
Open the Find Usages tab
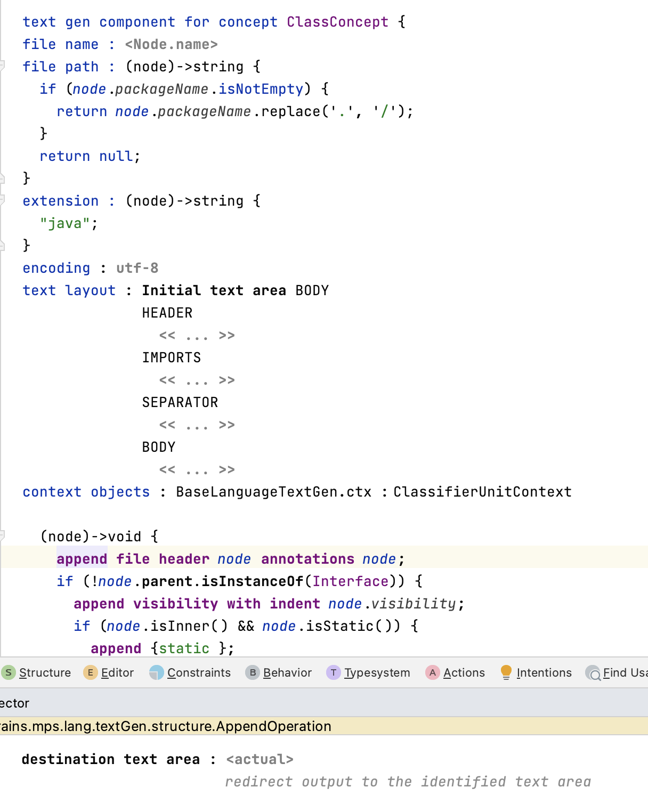click(x=617, y=672)
